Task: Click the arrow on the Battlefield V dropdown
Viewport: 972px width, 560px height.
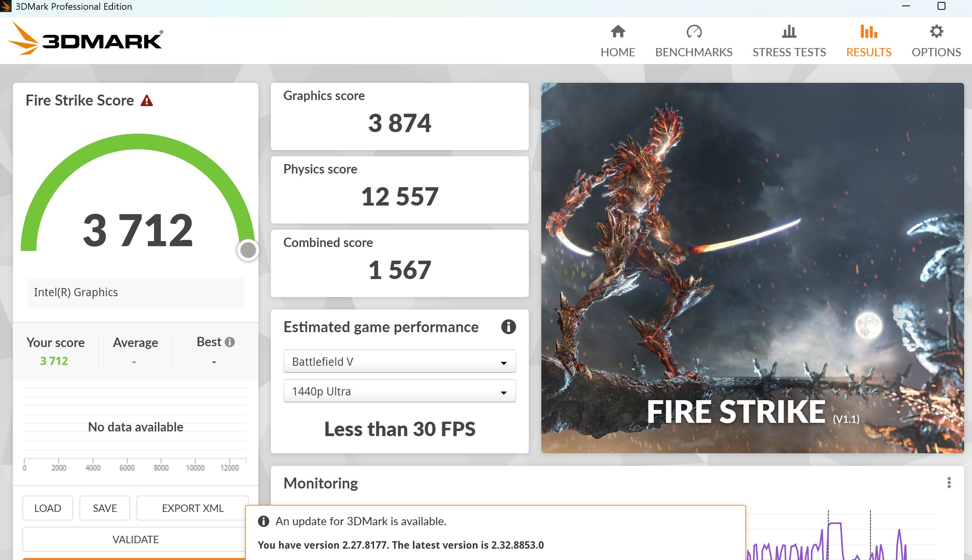Action: [503, 363]
